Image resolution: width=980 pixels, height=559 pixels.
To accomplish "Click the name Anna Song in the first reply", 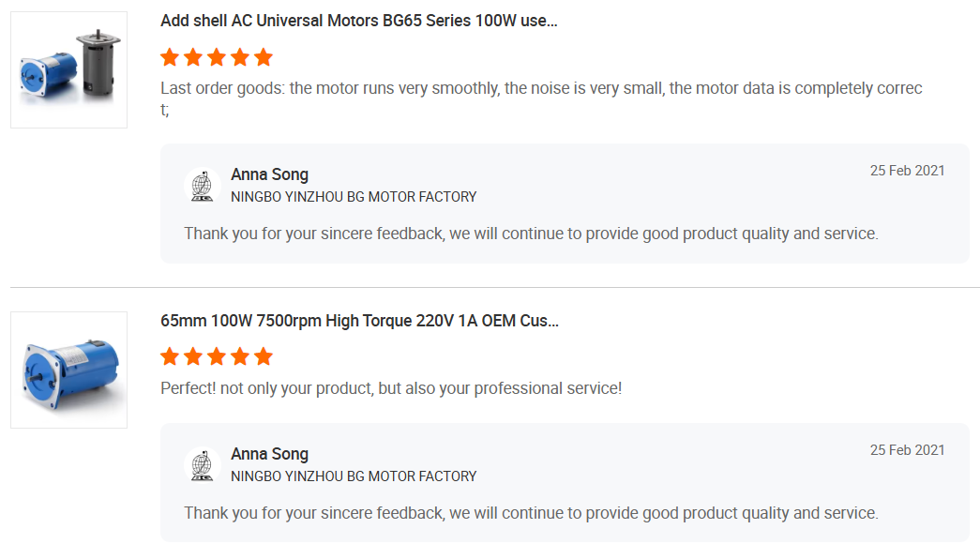I will [269, 174].
